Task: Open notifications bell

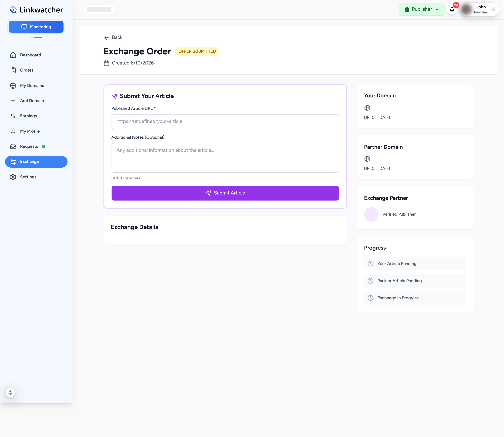Action: coord(452,10)
